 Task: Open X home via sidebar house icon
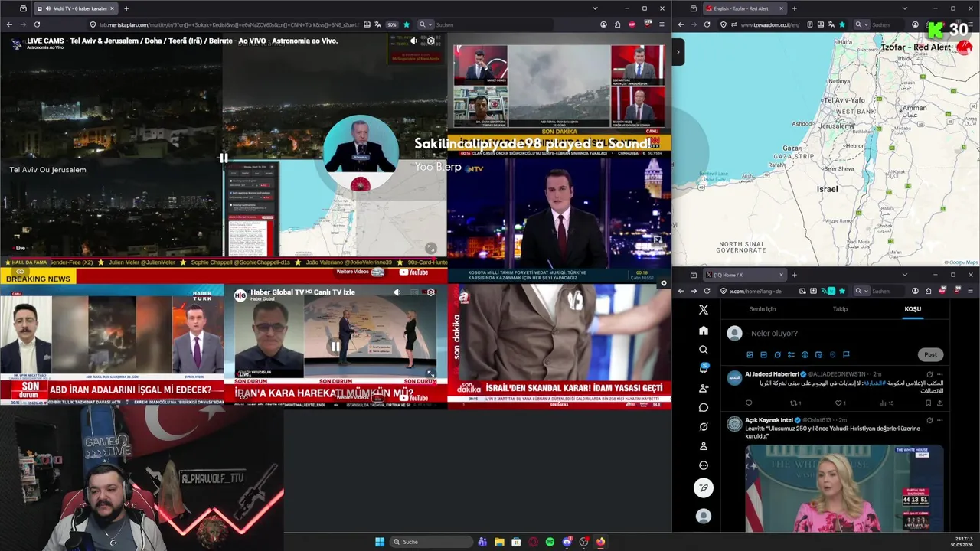(x=704, y=331)
